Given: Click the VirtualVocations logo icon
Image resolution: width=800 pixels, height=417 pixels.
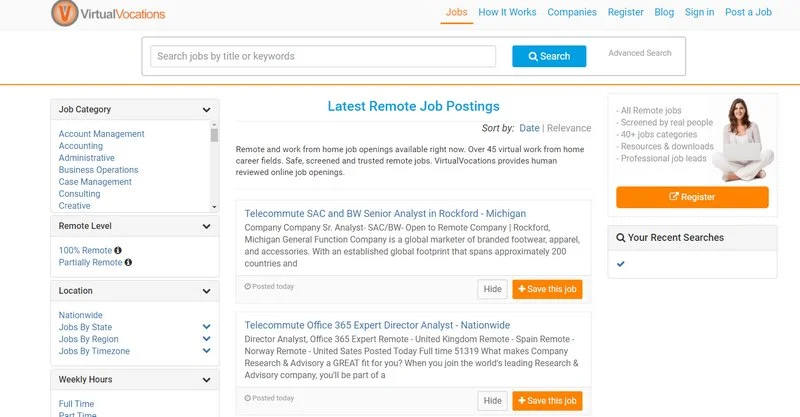Looking at the screenshot, I should [65, 12].
